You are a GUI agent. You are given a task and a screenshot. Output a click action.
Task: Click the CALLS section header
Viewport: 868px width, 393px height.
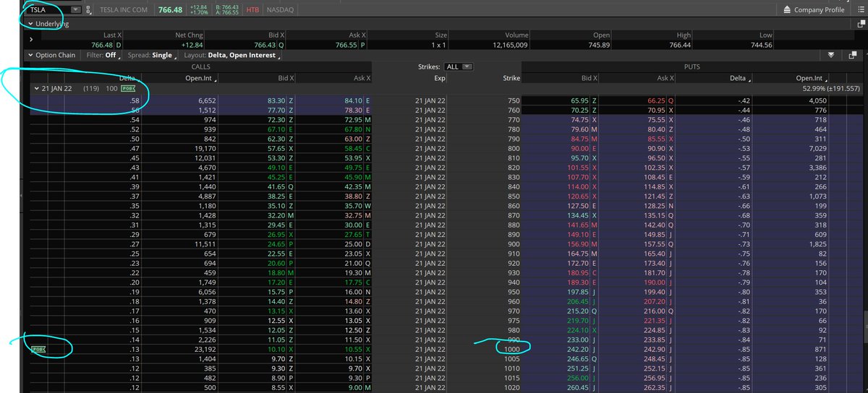201,66
